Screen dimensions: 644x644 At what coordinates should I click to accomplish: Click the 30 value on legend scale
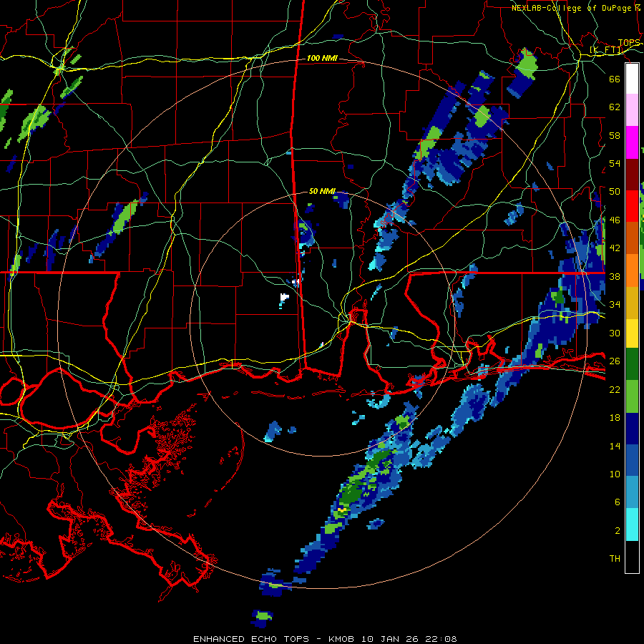pyautogui.click(x=615, y=333)
